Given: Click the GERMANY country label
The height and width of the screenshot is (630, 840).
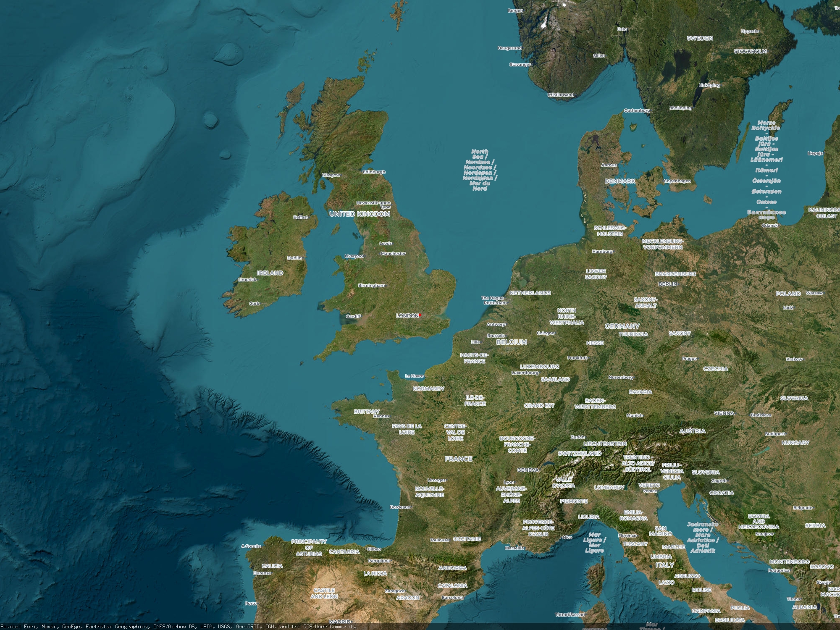Looking at the screenshot, I should click(622, 326).
